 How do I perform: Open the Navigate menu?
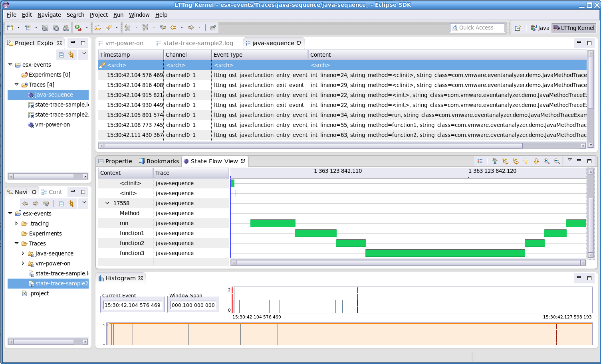49,15
